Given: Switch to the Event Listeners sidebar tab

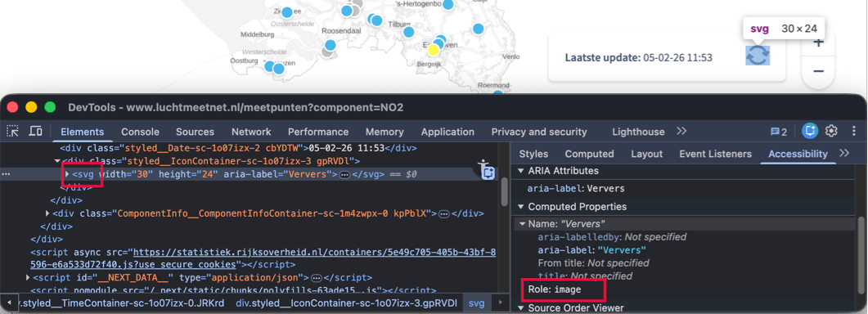Looking at the screenshot, I should coord(715,154).
